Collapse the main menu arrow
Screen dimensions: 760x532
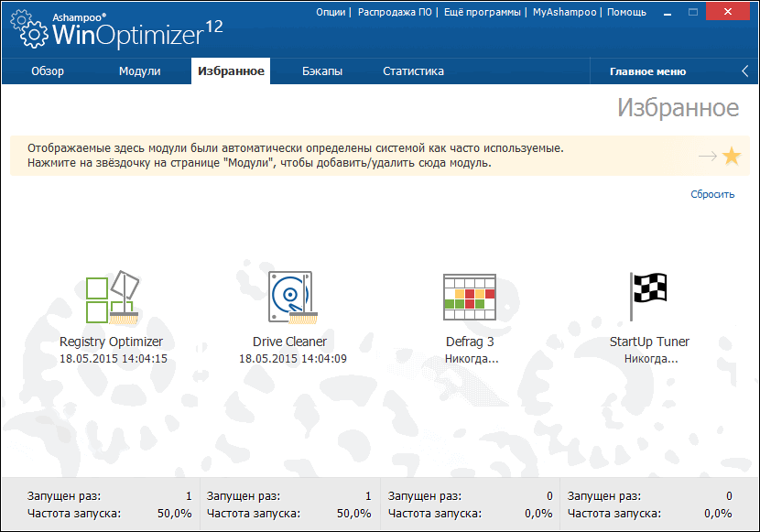click(745, 71)
